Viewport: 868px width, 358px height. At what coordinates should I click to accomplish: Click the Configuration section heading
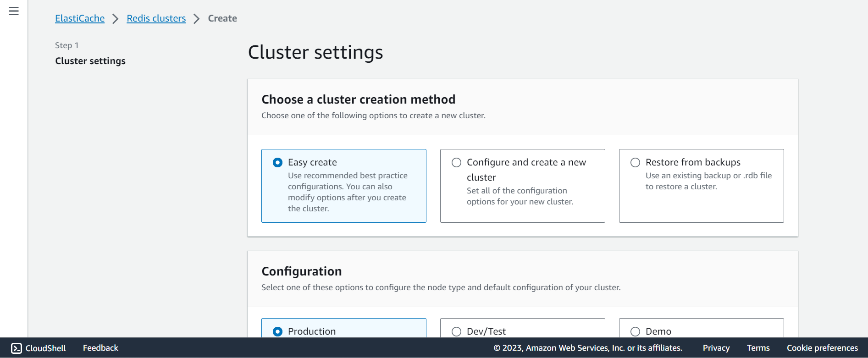pyautogui.click(x=302, y=271)
